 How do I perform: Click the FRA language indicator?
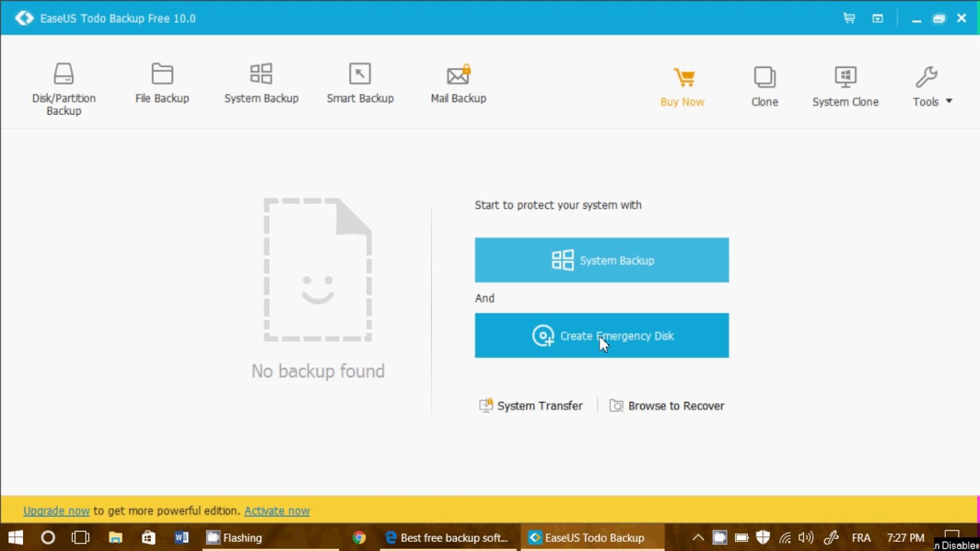861,537
